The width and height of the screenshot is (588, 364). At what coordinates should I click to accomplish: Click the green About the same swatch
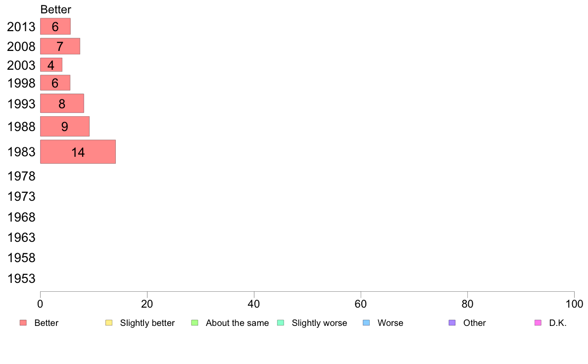click(195, 323)
